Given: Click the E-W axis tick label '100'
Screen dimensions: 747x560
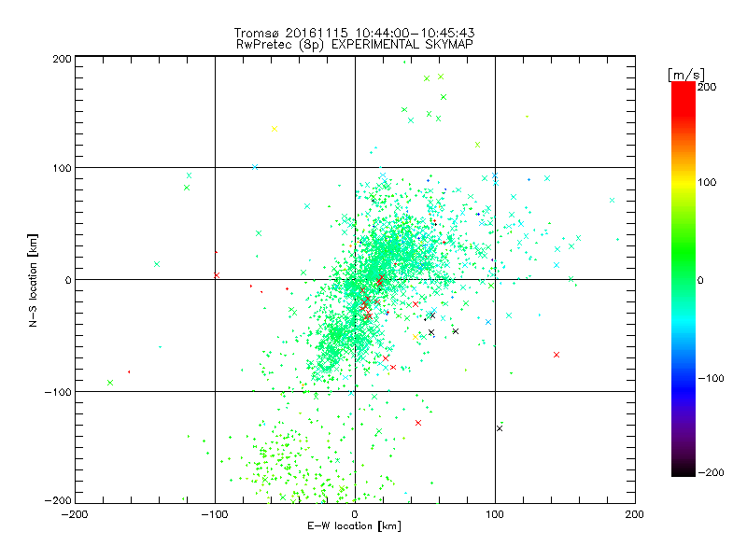Looking at the screenshot, I should [495, 514].
